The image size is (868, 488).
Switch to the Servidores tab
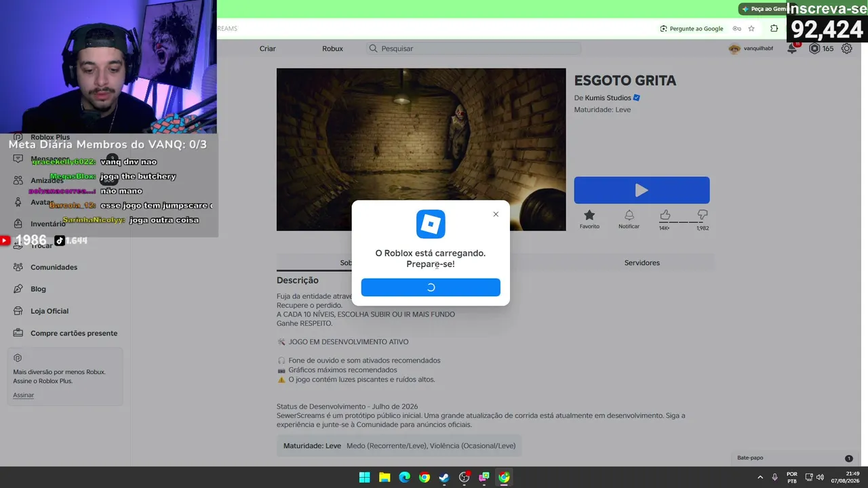pyautogui.click(x=642, y=263)
